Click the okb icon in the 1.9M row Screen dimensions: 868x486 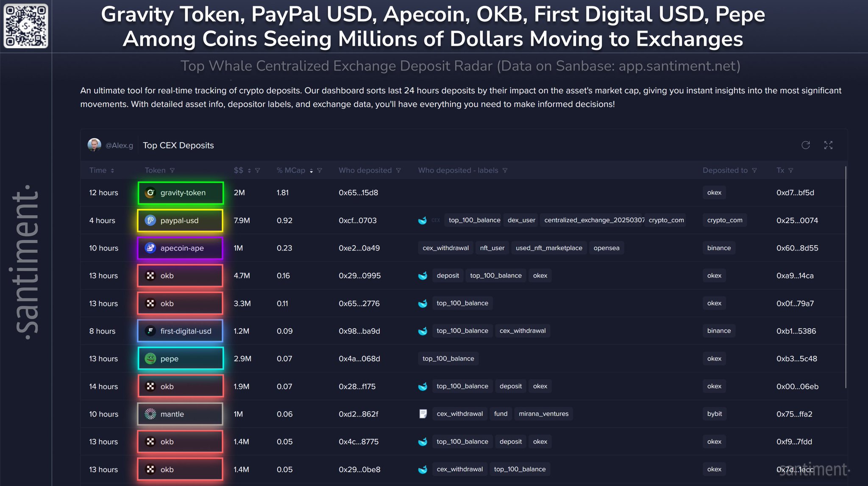(x=150, y=386)
